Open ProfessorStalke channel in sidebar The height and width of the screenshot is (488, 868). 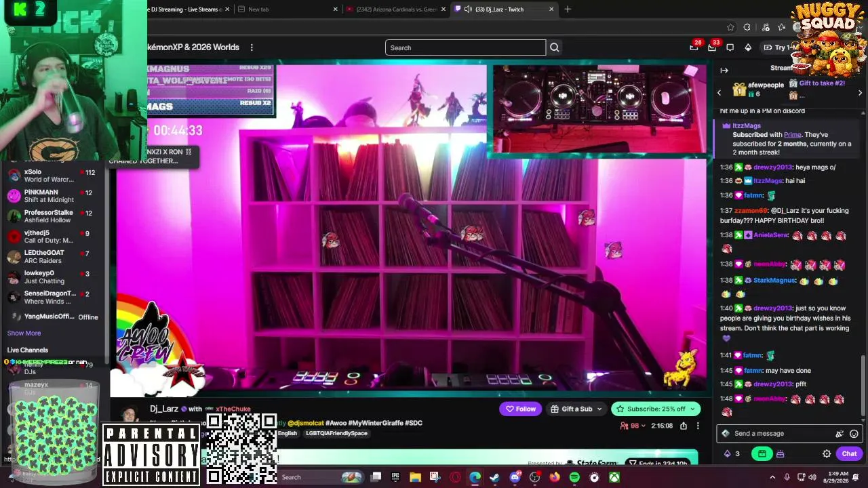[53, 216]
